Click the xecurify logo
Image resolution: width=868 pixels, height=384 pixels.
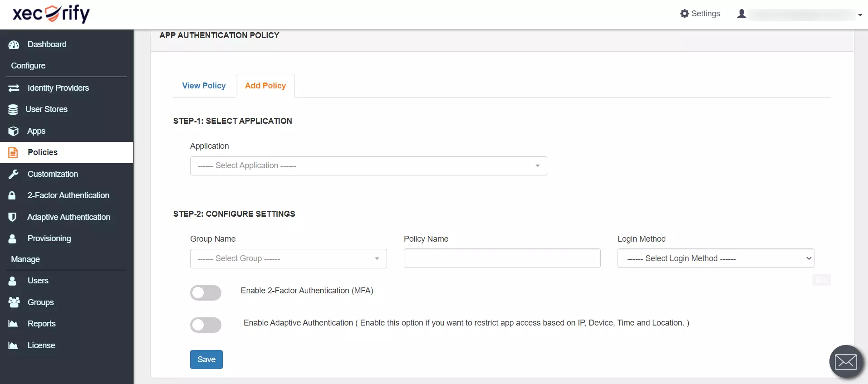(x=51, y=14)
